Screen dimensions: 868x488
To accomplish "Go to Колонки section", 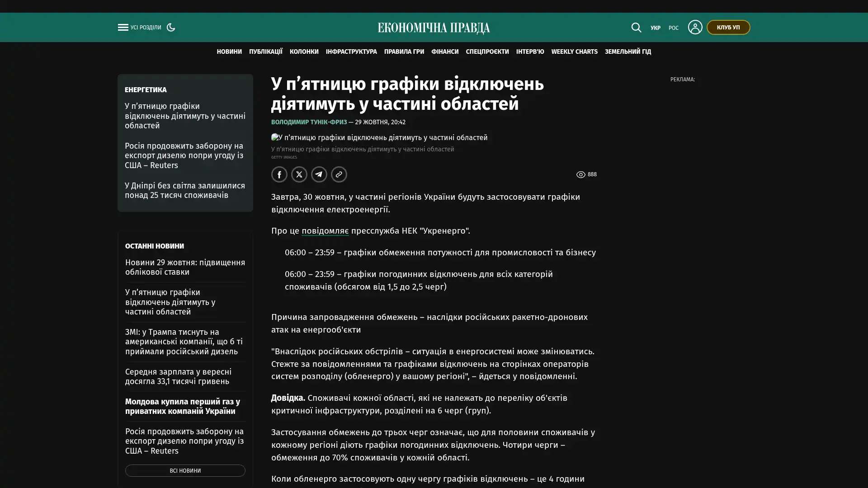I will (304, 52).
